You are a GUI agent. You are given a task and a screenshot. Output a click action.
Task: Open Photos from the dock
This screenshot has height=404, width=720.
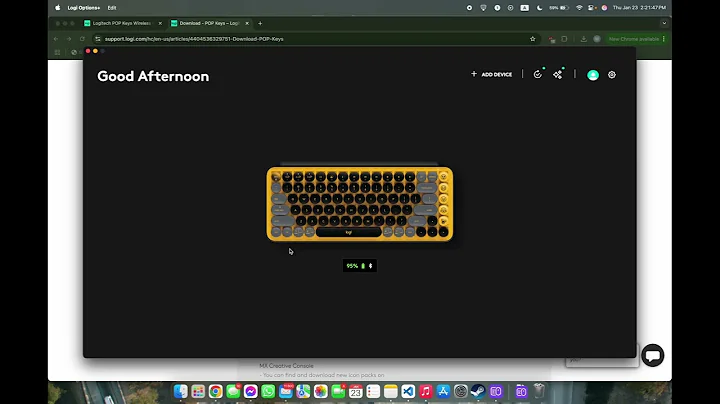click(321, 392)
